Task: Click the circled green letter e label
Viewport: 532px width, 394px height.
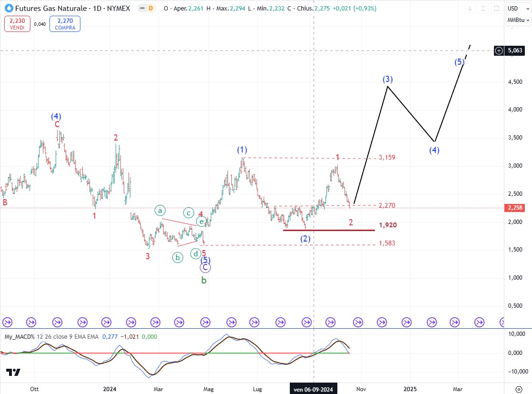Action: [x=202, y=222]
